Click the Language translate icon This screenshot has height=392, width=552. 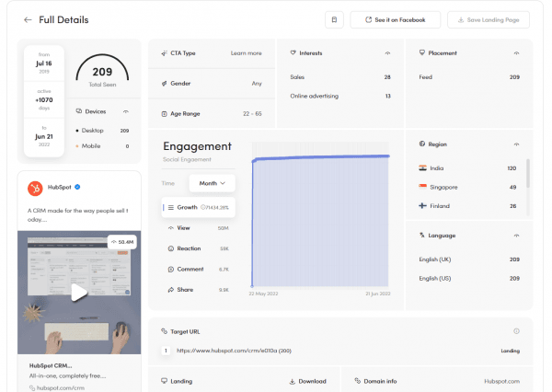pyautogui.click(x=422, y=236)
